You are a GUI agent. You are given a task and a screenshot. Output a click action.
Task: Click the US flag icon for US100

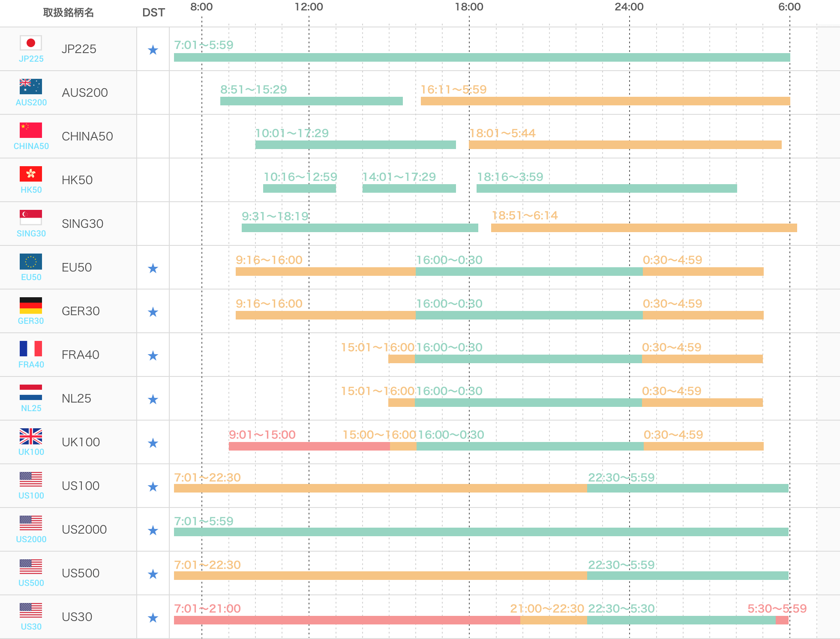(31, 480)
